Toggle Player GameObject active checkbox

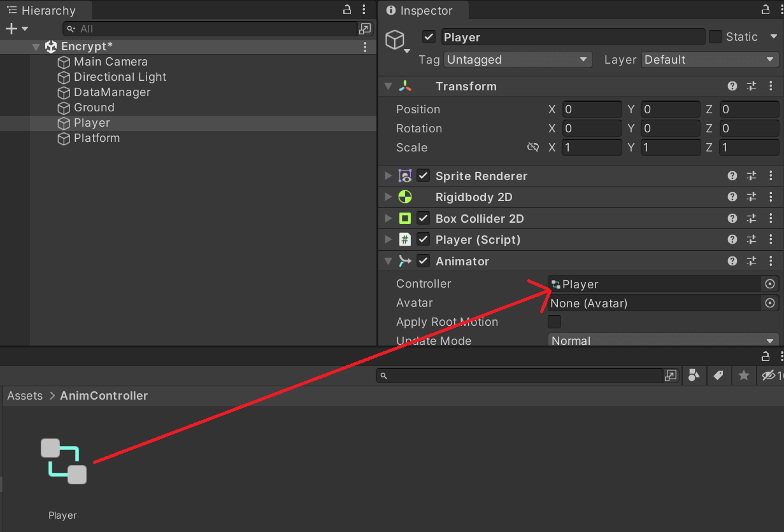429,37
